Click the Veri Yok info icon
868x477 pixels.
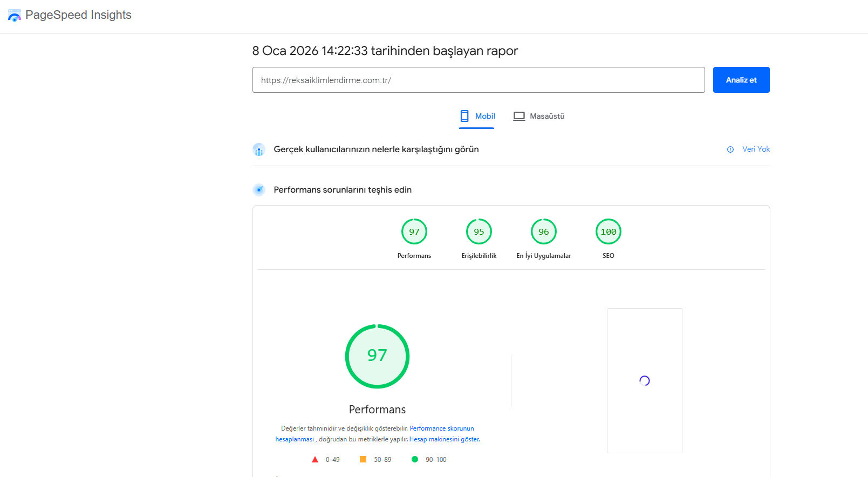tap(730, 149)
